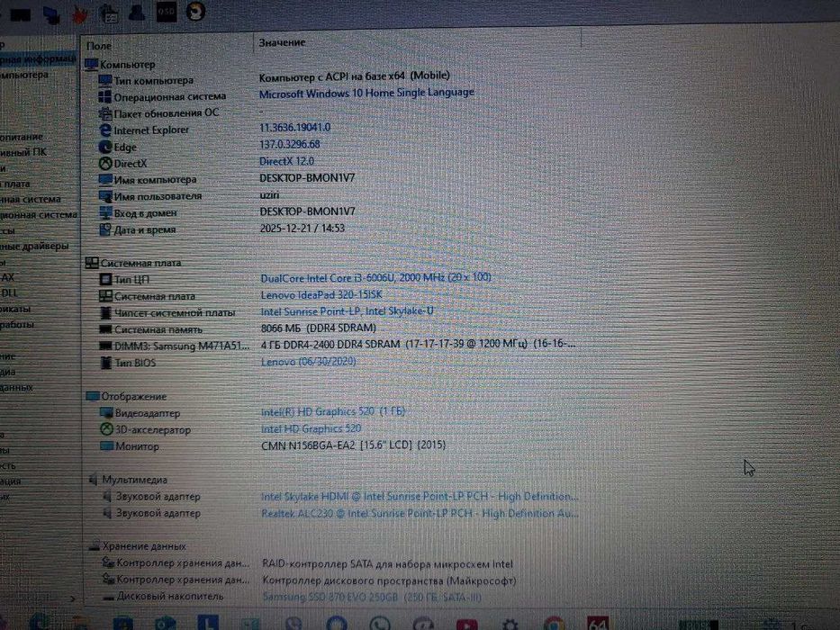Open the Samsung SSD 870 EVO 250GB link
Image resolution: width=840 pixels, height=630 pixels.
point(372,597)
